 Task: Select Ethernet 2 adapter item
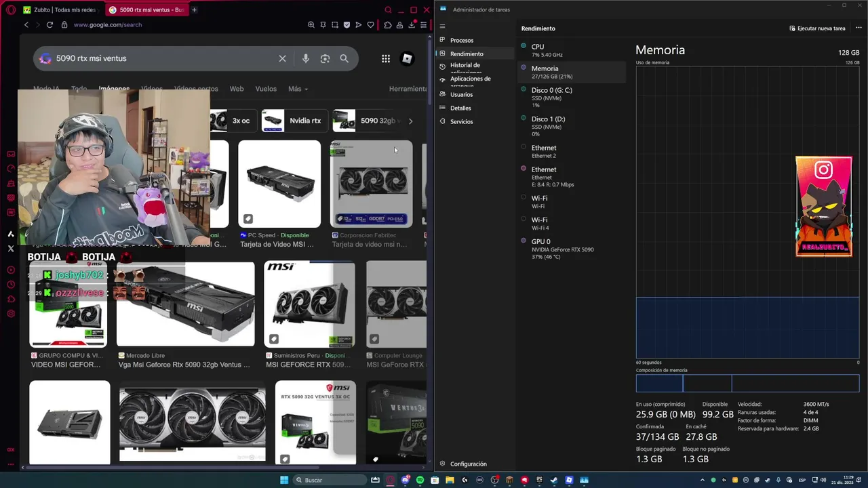572,151
